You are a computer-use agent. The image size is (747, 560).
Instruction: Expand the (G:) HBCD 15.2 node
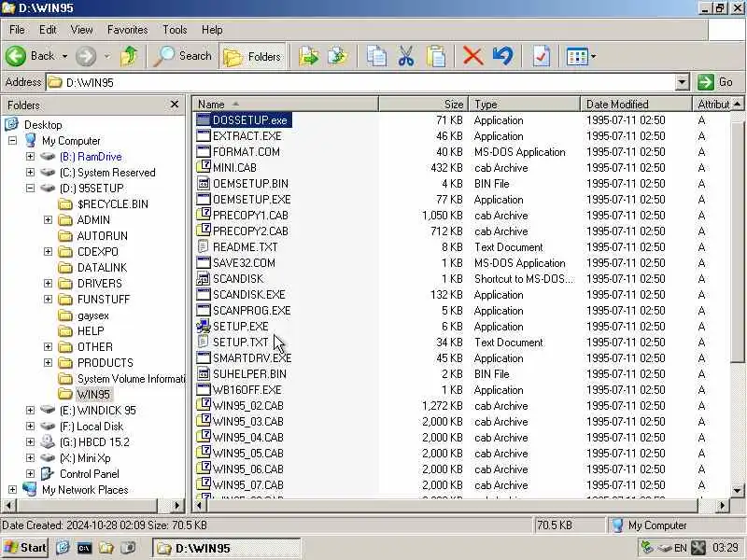tap(30, 441)
